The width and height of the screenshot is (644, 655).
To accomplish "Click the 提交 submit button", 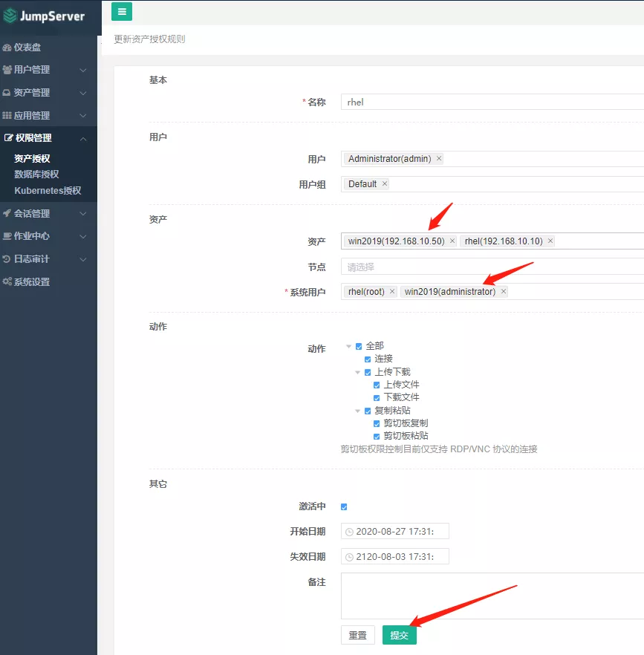I will 400,635.
